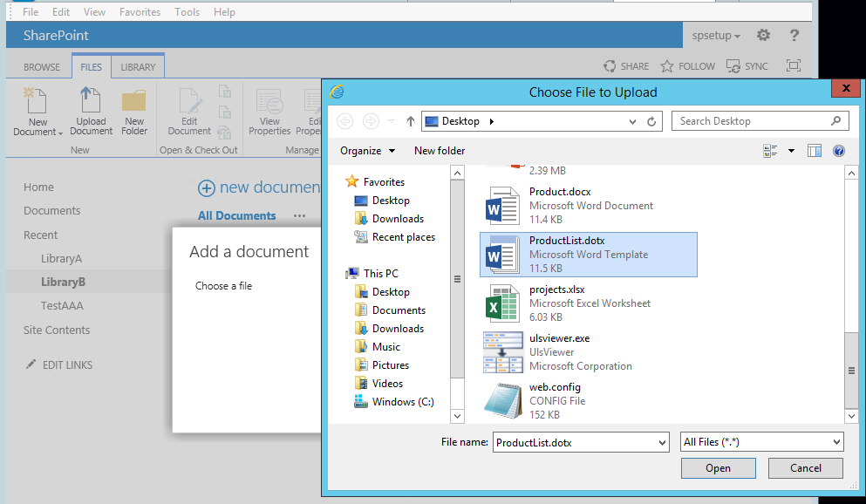Screen dimensions: 866x504
Task: Click the forward arrow in file dialog
Action: 371,121
